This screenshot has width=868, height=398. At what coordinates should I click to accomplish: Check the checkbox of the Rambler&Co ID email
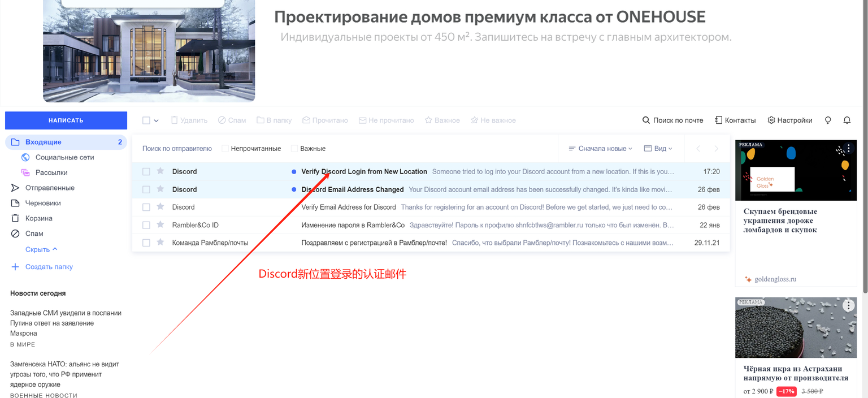[146, 224]
